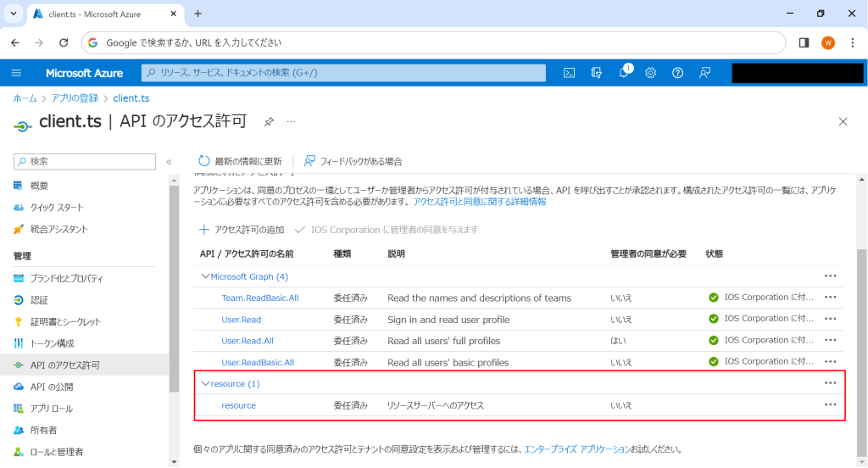Open Cloud Shell from the top bar
Image resolution: width=868 pixels, height=468 pixels.
pyautogui.click(x=569, y=73)
